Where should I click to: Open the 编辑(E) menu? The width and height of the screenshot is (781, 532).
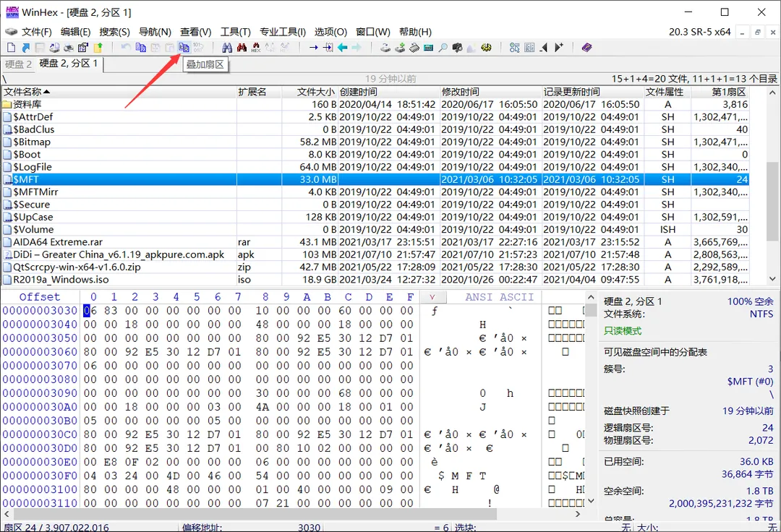point(75,32)
